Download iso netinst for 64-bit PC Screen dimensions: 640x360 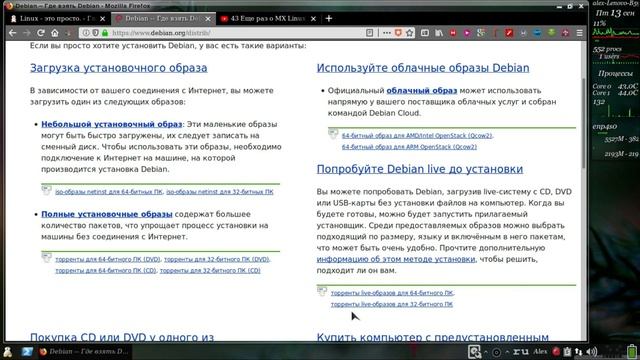pos(109,192)
